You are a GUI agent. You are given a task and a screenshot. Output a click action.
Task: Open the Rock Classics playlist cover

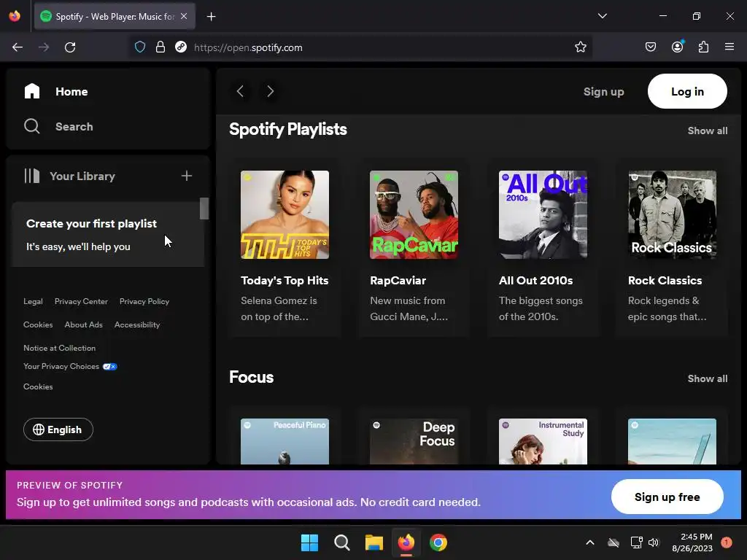coord(672,215)
